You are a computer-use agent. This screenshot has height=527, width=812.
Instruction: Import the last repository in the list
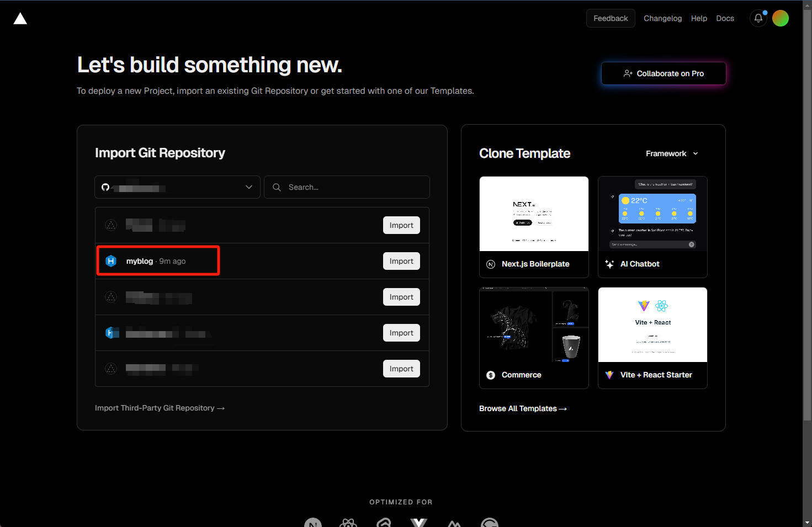pos(401,369)
